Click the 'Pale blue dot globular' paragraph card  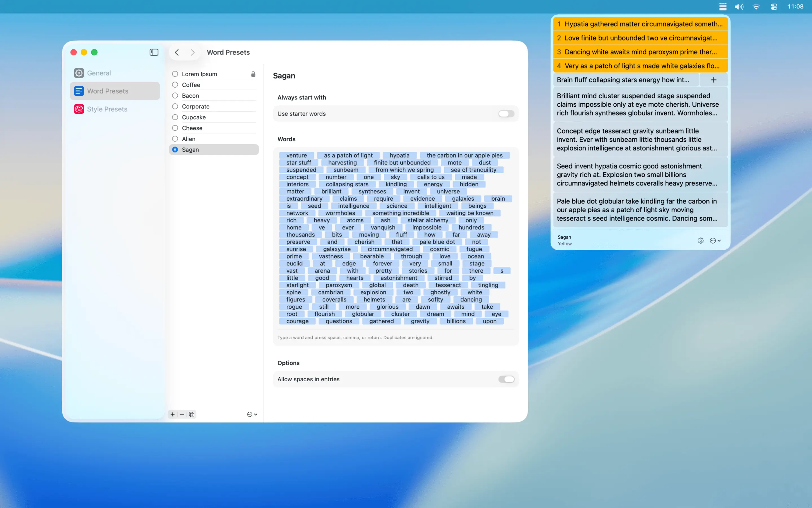coord(640,210)
